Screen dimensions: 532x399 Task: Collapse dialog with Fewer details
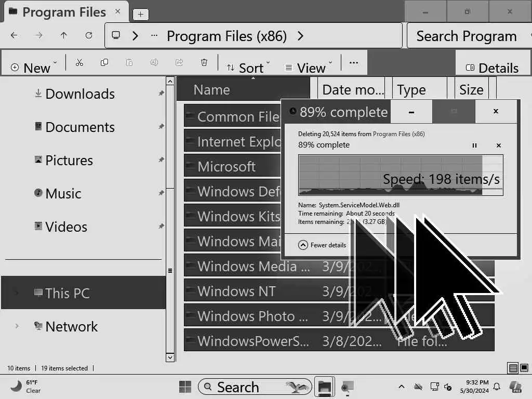point(322,245)
